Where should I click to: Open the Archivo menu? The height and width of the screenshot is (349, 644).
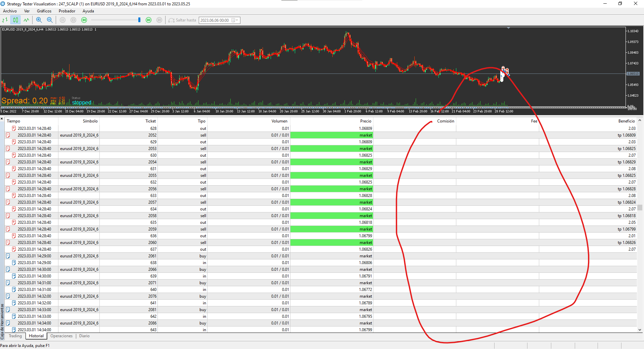coord(10,11)
